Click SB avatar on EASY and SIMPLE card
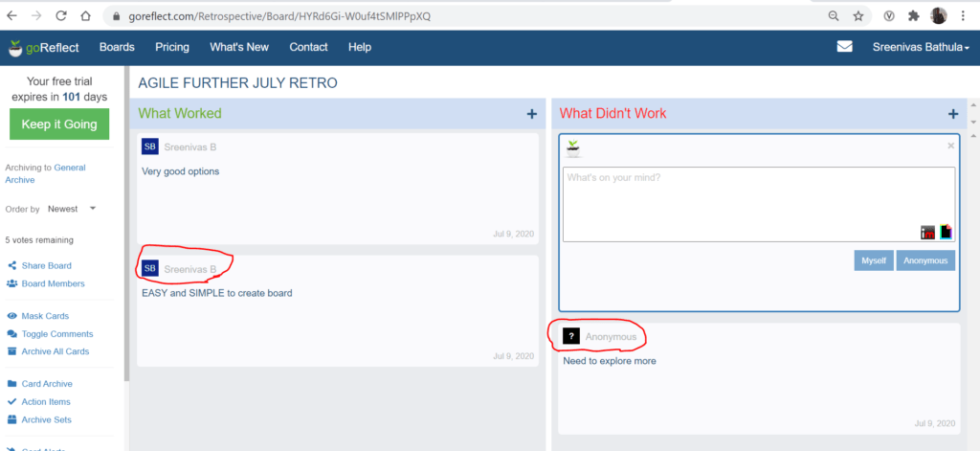The image size is (980, 451). [150, 269]
